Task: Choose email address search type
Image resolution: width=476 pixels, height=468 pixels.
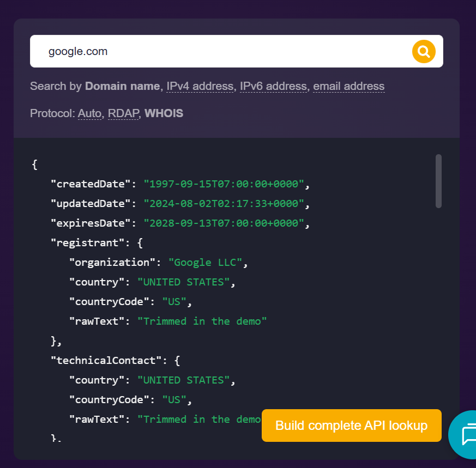Action: (348, 86)
